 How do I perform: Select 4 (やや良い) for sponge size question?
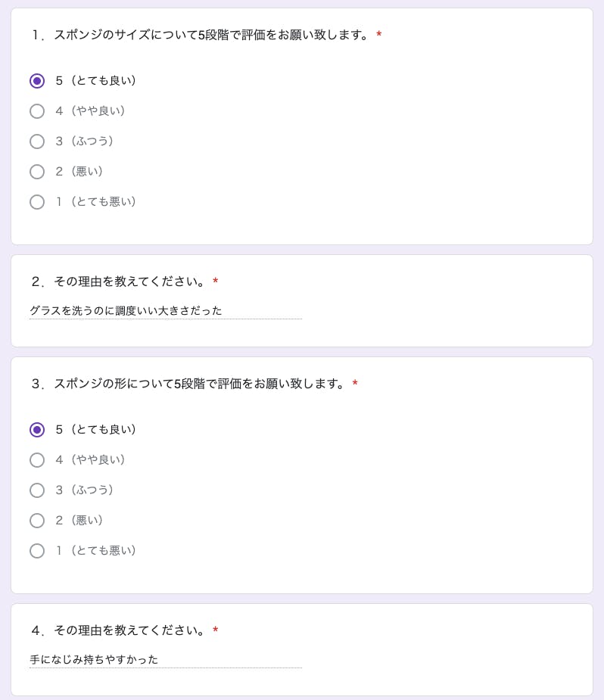pos(37,111)
